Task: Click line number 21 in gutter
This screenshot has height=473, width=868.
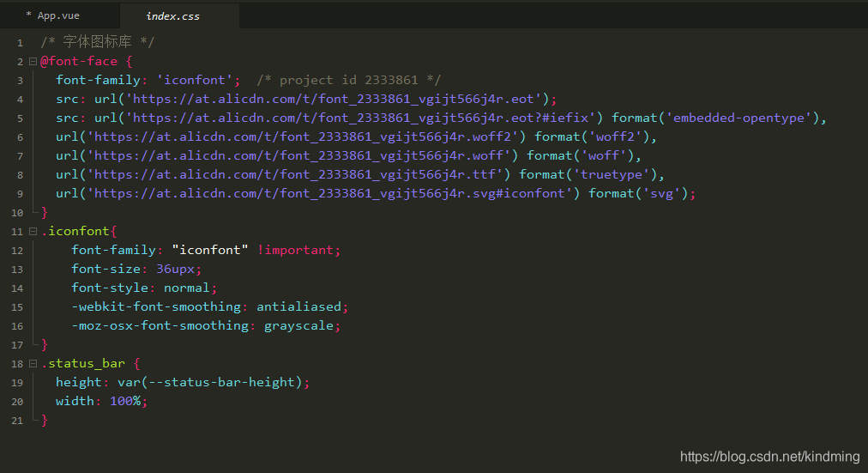Action: [x=17, y=421]
